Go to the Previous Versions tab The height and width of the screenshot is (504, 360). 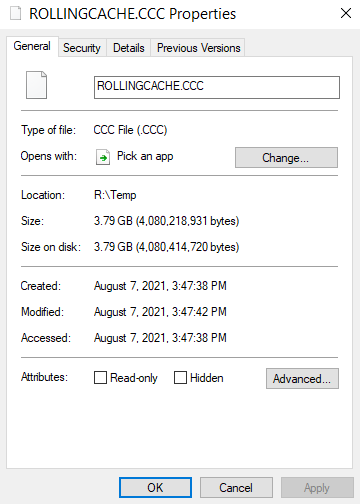198,48
